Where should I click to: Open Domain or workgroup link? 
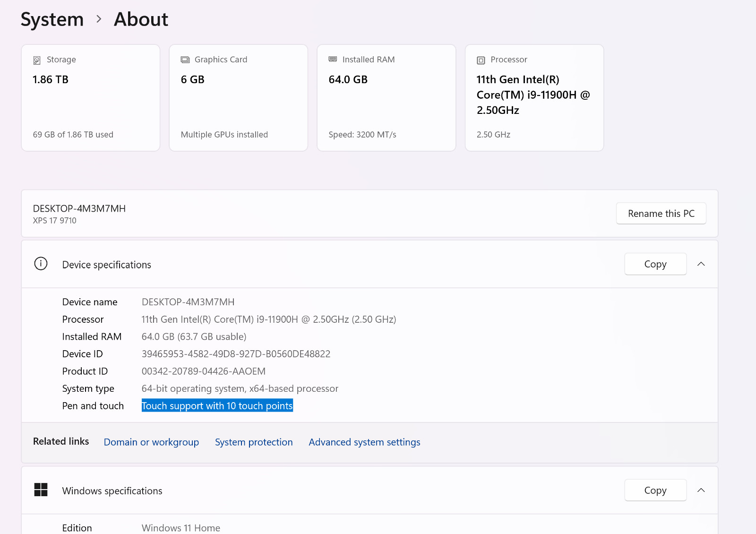tap(151, 442)
